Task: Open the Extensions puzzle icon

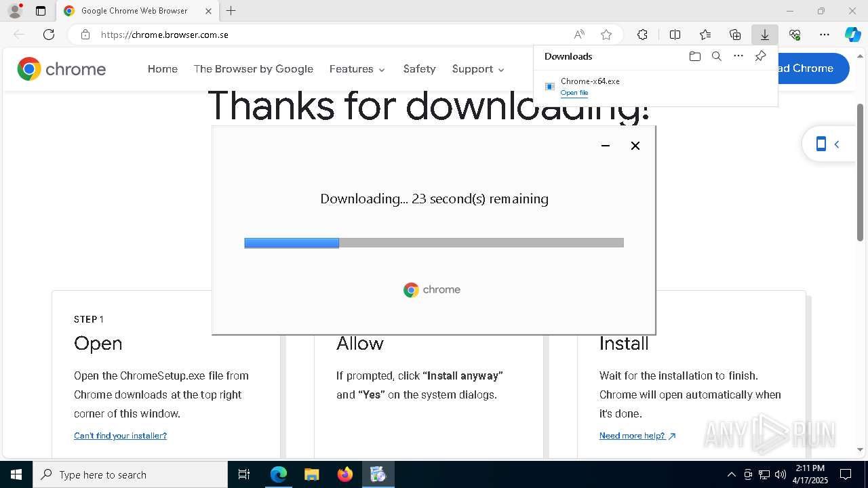Action: point(642,35)
